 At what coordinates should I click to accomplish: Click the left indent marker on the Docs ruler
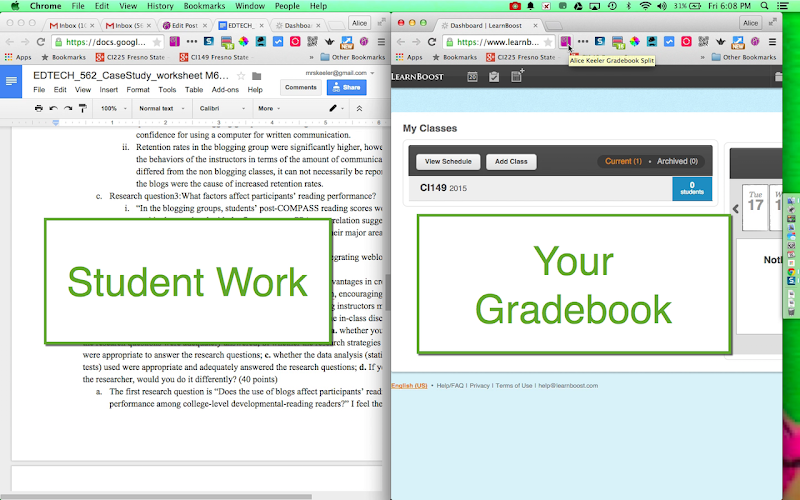pos(56,122)
